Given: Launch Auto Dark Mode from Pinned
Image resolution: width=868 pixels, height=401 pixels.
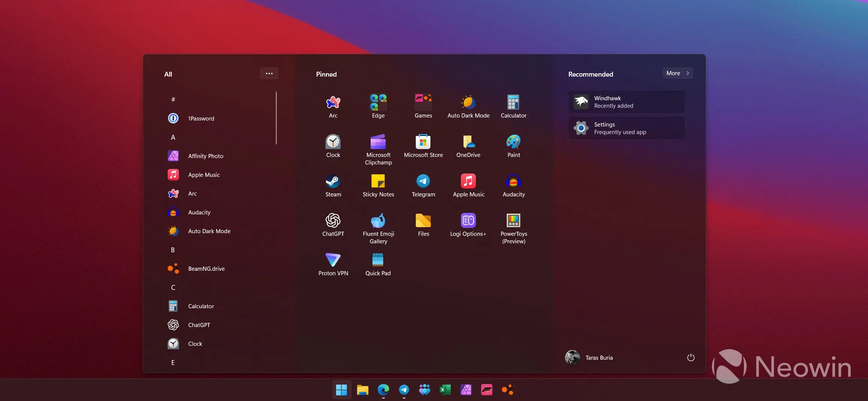Looking at the screenshot, I should tap(468, 107).
